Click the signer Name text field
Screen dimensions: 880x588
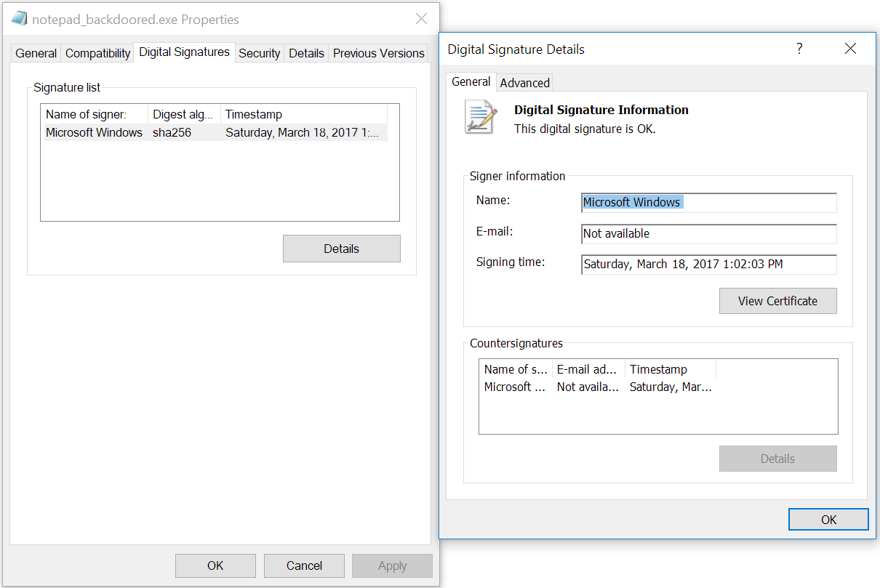709,202
